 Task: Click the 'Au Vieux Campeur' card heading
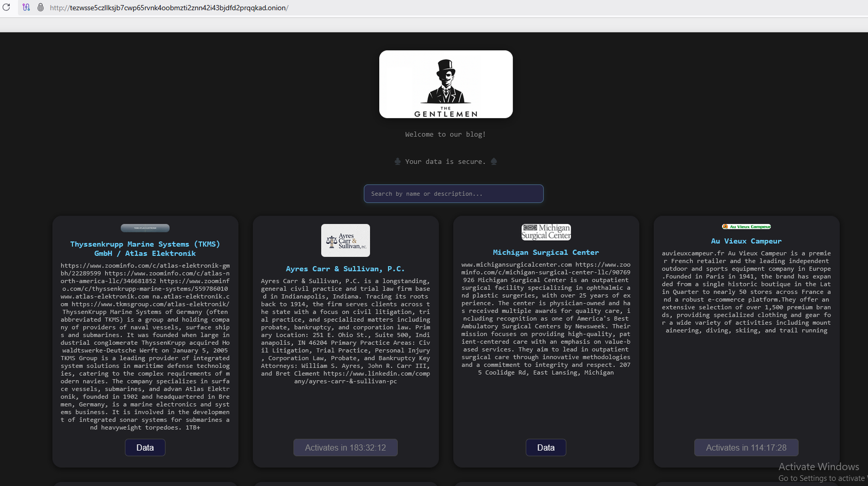(746, 241)
